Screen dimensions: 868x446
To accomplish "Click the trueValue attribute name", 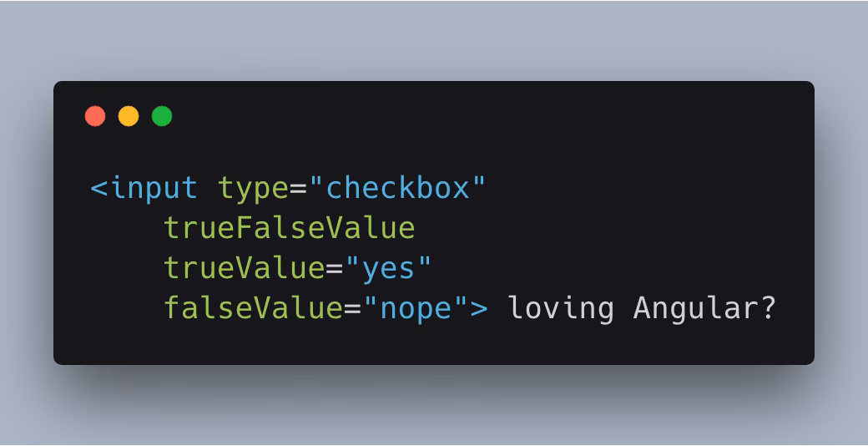I will click(244, 268).
